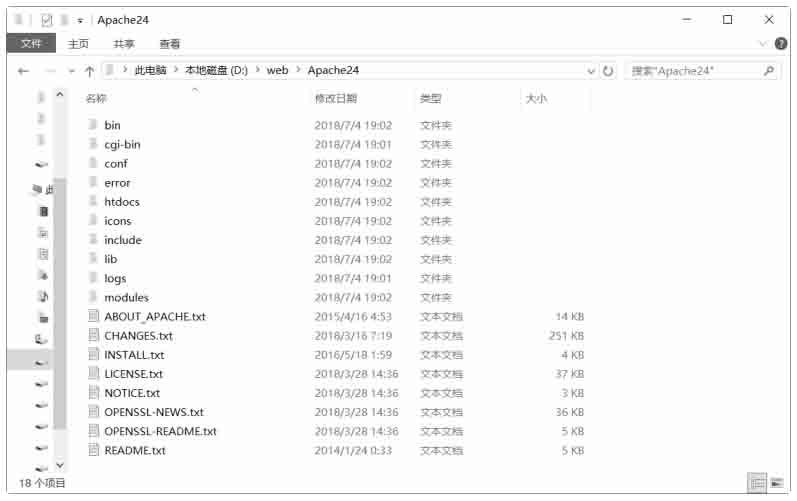Image resolution: width=797 pixels, height=501 pixels.
Task: Open the help question mark icon
Action: 781,44
